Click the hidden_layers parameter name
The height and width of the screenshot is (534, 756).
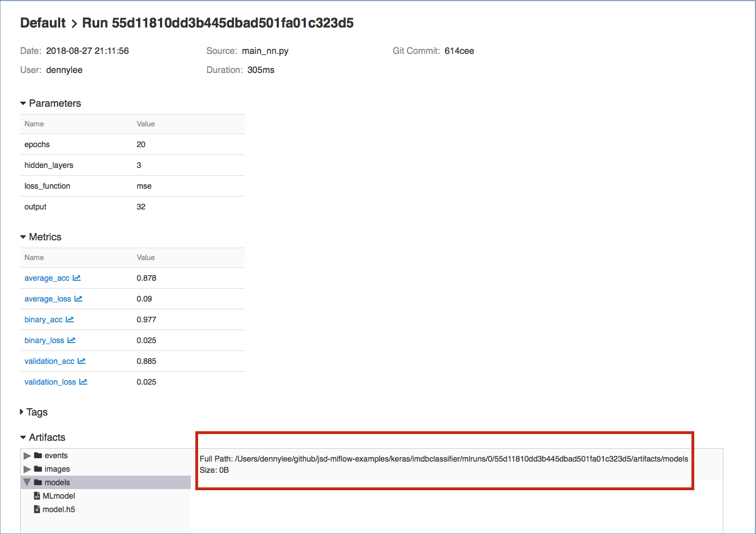(x=49, y=165)
